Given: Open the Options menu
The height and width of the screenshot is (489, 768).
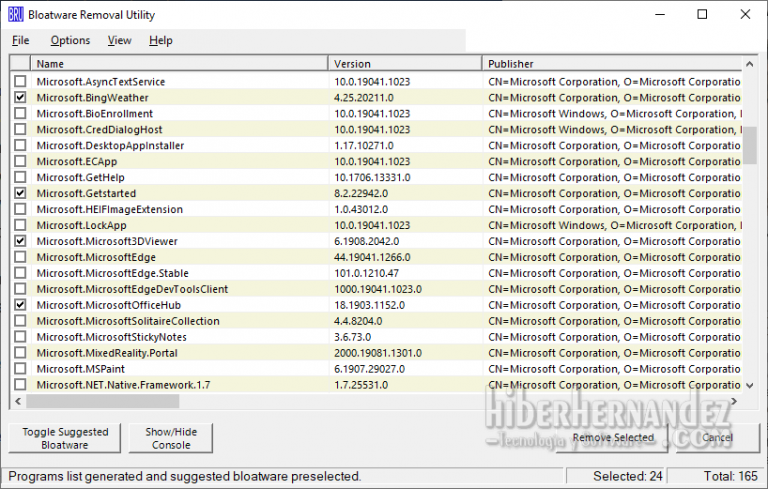Looking at the screenshot, I should pos(70,41).
